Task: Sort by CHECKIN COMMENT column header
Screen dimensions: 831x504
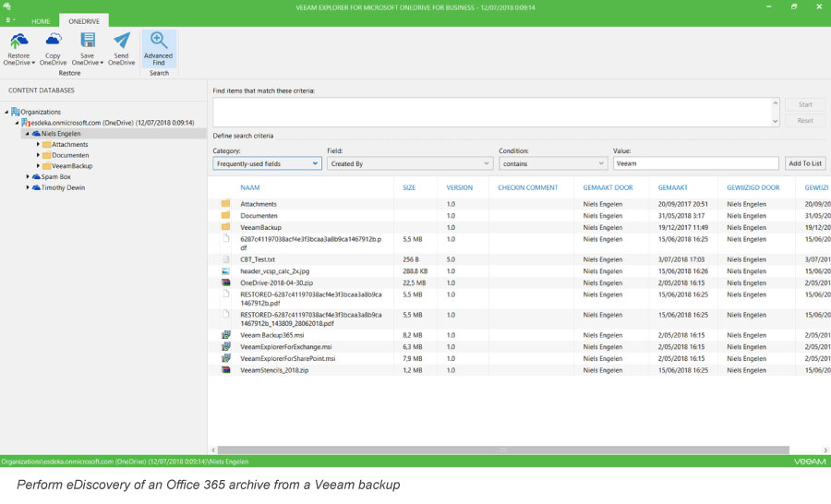Action: [x=528, y=187]
